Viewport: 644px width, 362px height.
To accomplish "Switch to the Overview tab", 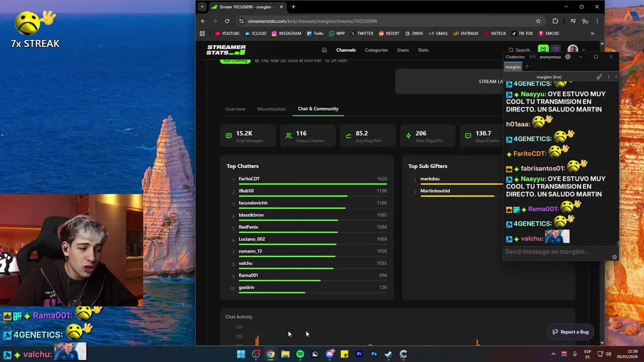I will [235, 109].
